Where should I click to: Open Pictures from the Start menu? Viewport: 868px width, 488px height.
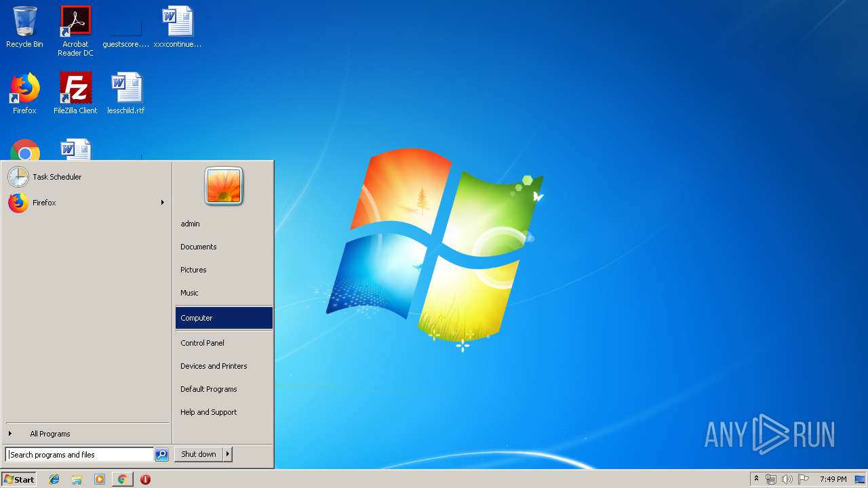pyautogui.click(x=224, y=270)
